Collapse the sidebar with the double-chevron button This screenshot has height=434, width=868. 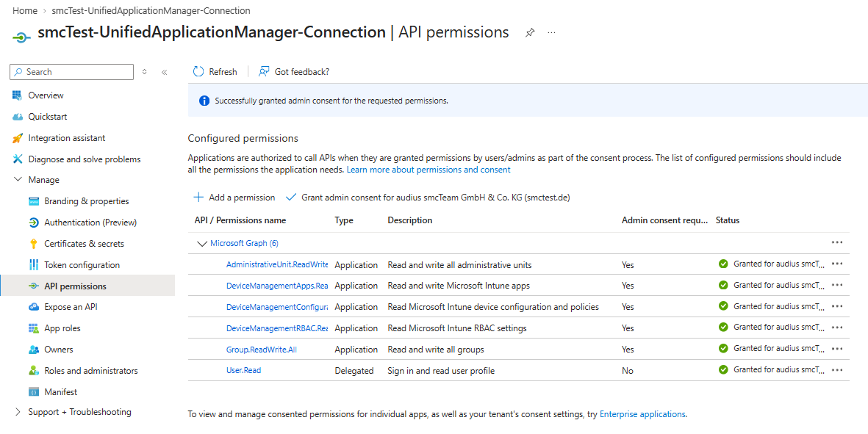point(165,72)
